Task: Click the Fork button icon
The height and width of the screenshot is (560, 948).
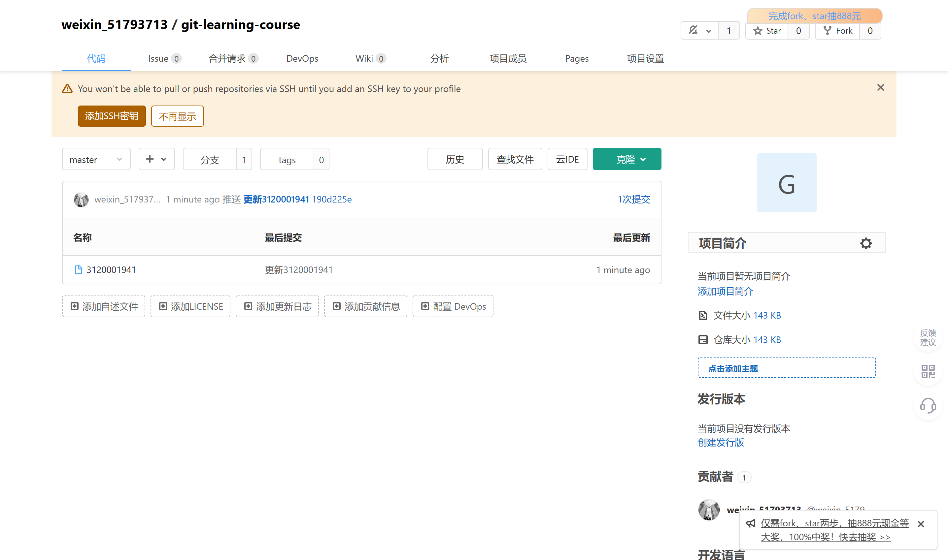Action: point(827,31)
